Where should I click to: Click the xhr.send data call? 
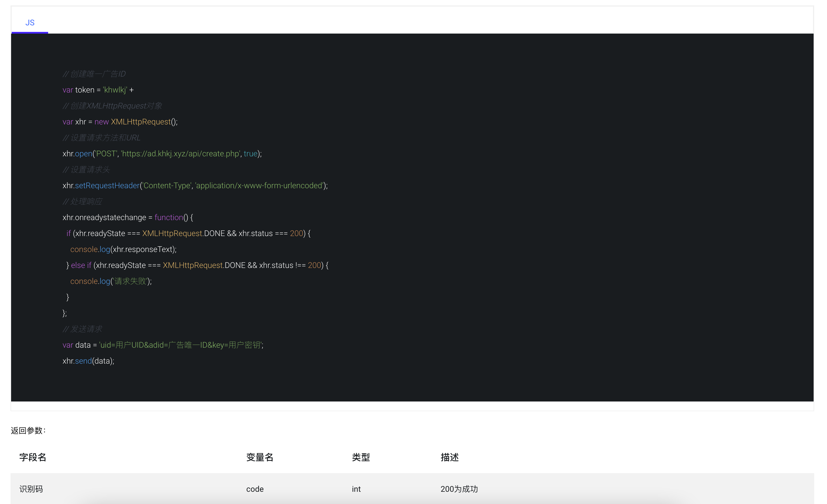[88, 360]
